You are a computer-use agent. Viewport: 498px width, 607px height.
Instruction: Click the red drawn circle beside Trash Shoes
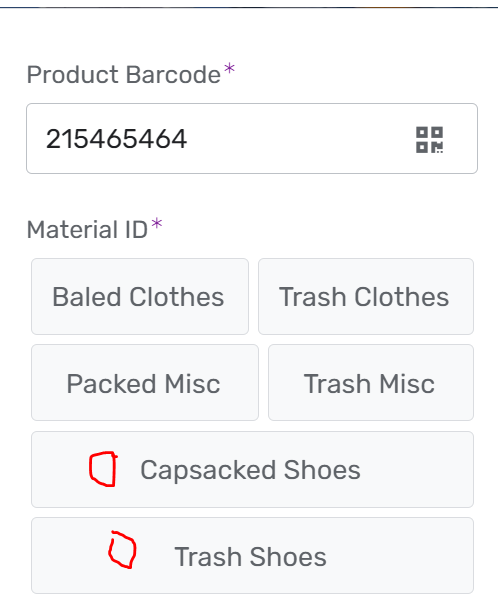coord(122,550)
